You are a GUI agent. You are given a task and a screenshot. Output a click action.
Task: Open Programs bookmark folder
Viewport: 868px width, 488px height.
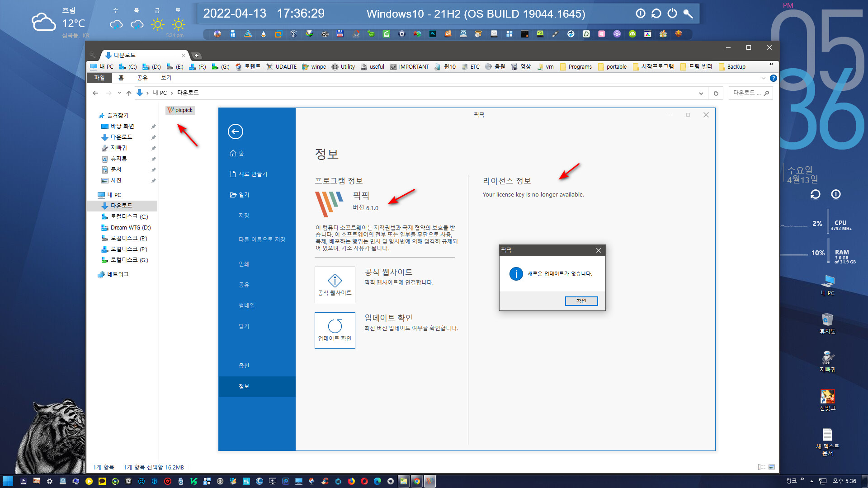(576, 67)
